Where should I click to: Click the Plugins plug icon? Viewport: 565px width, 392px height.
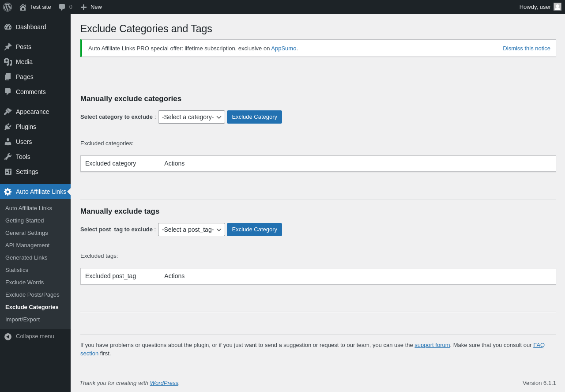click(8, 127)
